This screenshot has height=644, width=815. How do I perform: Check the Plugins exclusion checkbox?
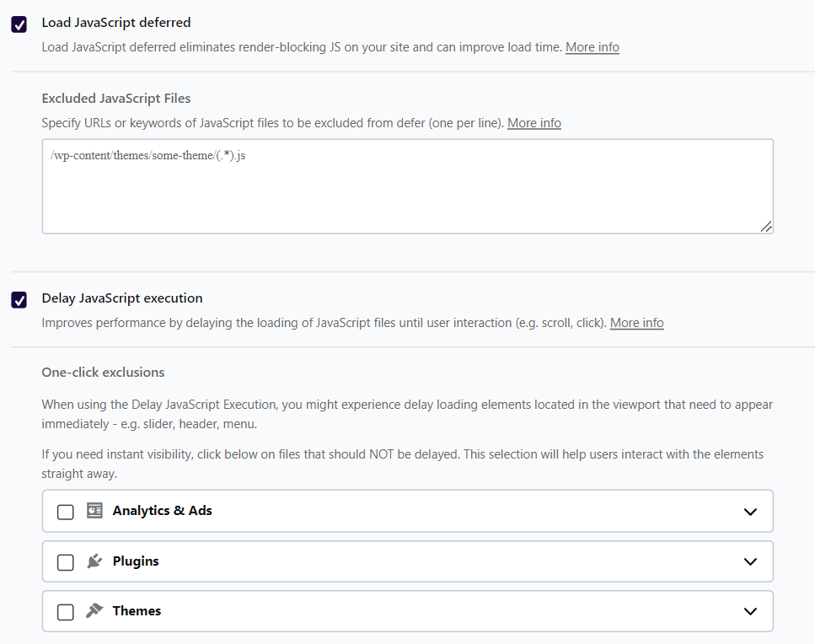[65, 561]
